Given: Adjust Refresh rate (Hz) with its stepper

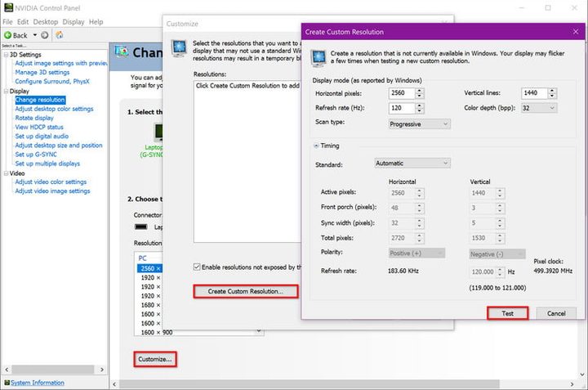Looking at the screenshot, I should [x=420, y=108].
